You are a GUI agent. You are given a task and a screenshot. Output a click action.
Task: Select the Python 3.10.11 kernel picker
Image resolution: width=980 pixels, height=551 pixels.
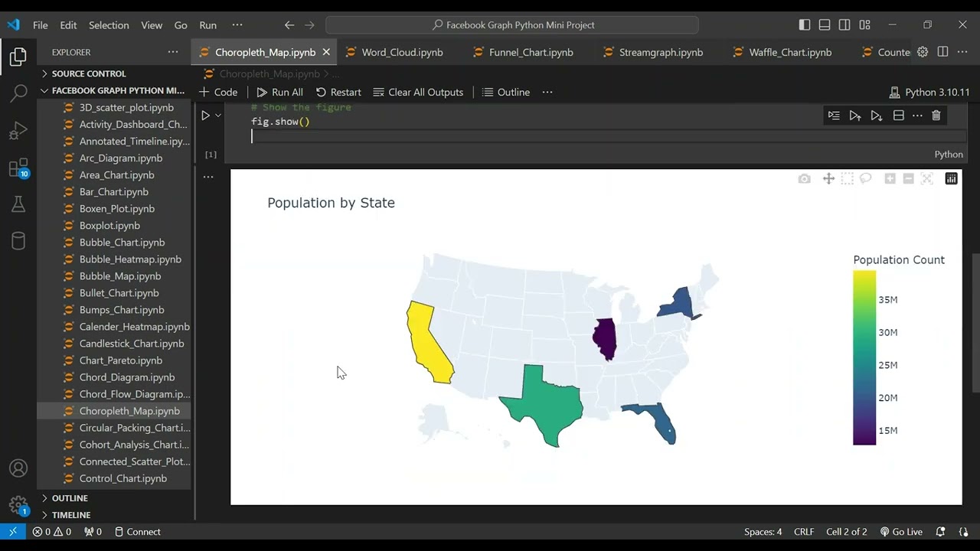pyautogui.click(x=929, y=92)
